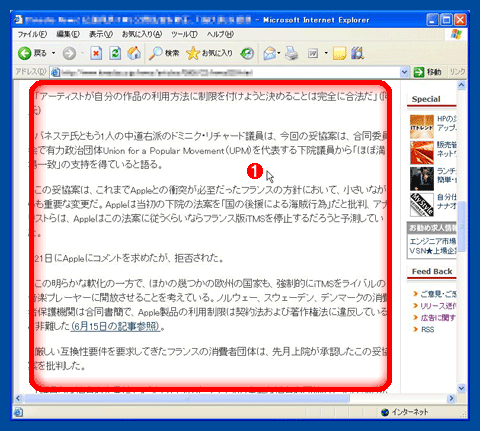The width and height of the screenshot is (480, 431).
Task: Click the 販売管 sidebar article link
Action: click(447, 149)
